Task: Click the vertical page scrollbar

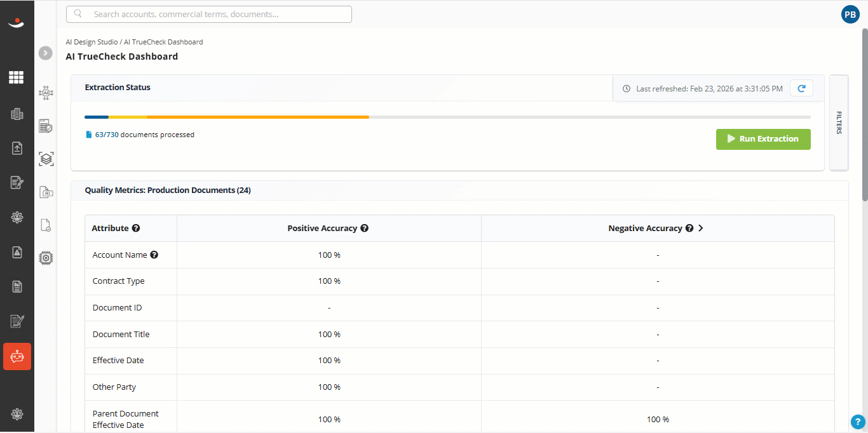Action: [x=864, y=115]
